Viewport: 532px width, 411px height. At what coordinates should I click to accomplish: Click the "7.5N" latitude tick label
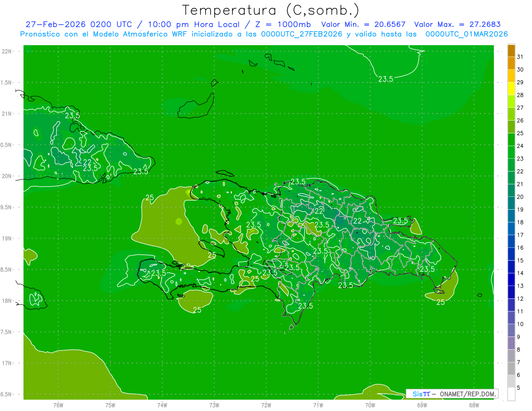[x=6, y=332]
